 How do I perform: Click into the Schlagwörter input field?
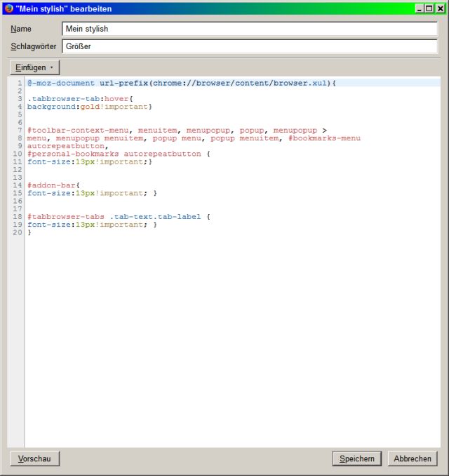[x=249, y=46]
